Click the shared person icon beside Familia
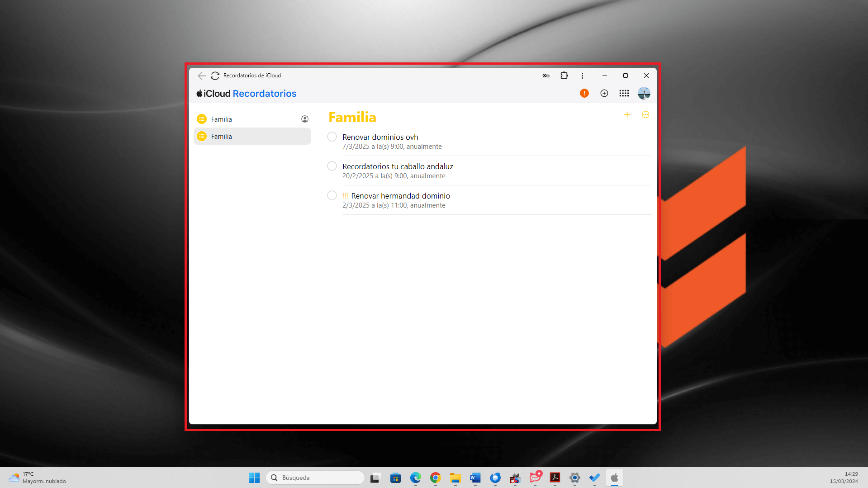This screenshot has height=488, width=868. click(305, 119)
